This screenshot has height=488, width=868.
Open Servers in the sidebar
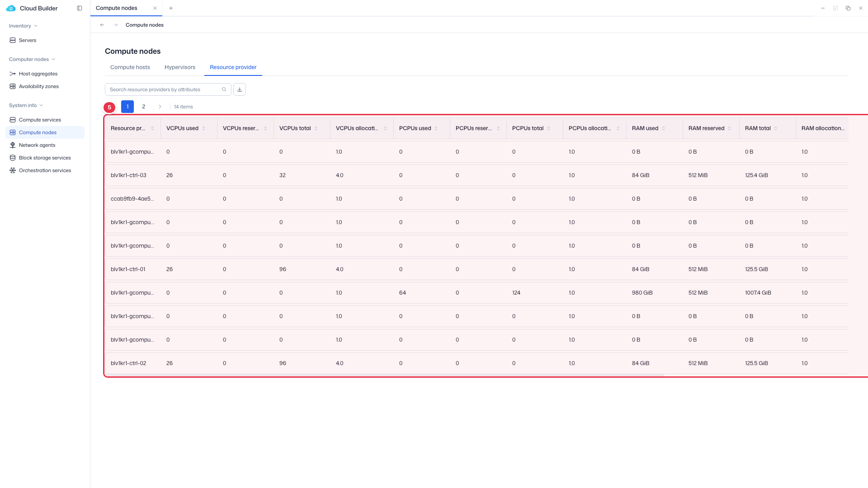coord(45,40)
